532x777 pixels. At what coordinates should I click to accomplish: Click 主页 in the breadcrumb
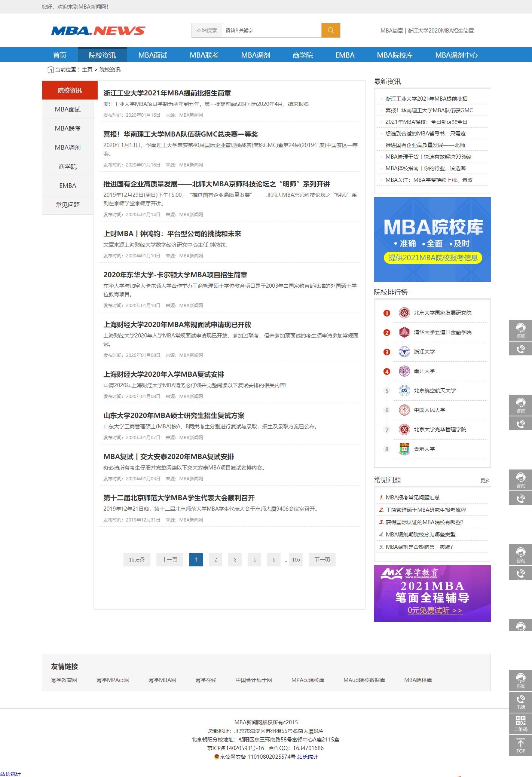87,70
